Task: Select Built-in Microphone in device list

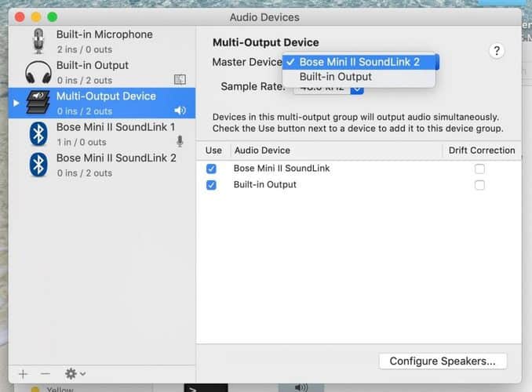Action: tap(102, 42)
